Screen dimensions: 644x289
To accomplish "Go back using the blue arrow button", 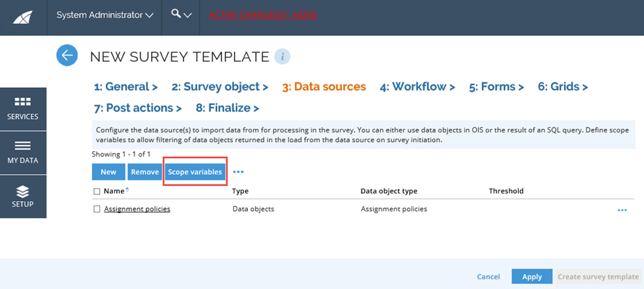I will point(67,55).
